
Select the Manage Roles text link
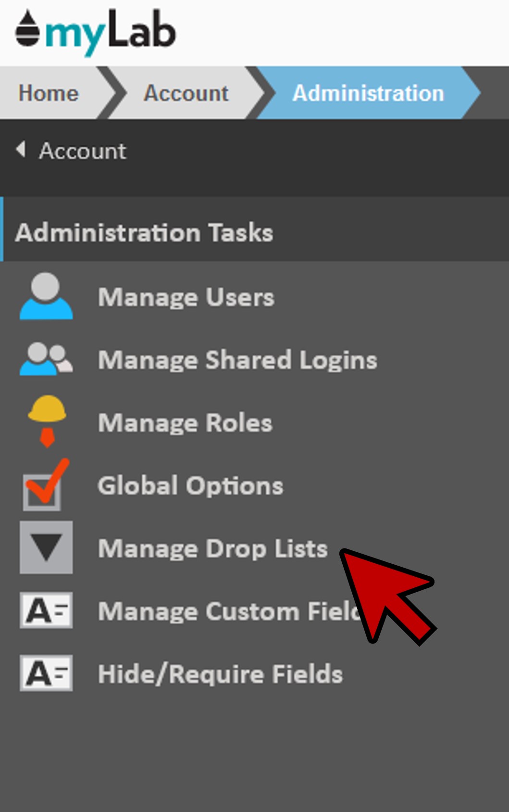[185, 423]
